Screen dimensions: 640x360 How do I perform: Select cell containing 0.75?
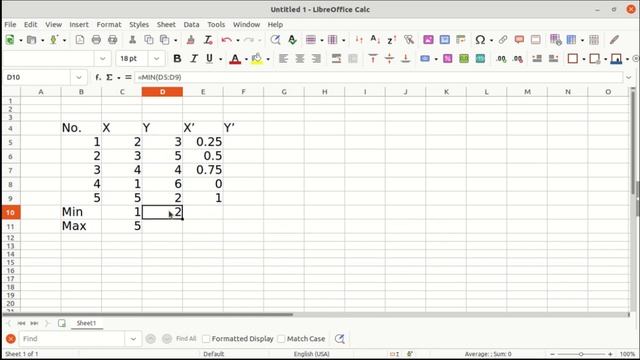[x=203, y=170]
